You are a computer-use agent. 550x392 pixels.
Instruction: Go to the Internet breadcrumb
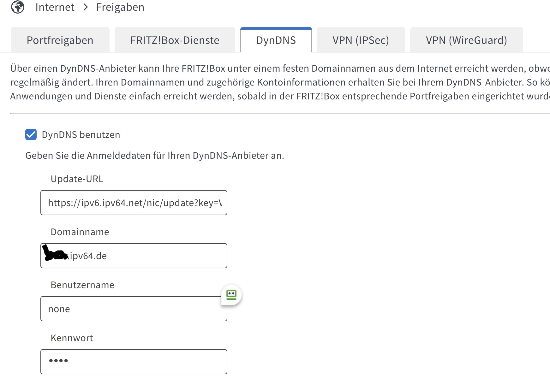point(55,7)
